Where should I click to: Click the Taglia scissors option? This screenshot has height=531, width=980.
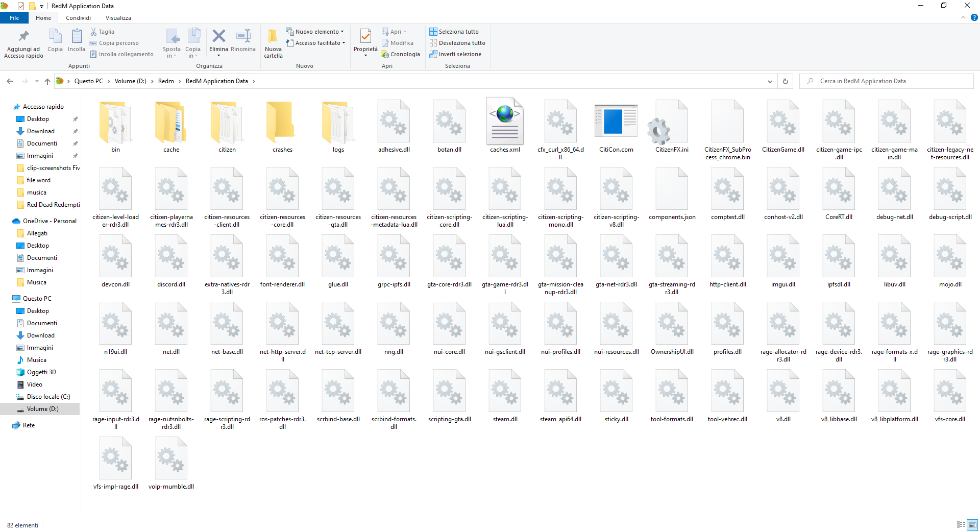pos(102,32)
